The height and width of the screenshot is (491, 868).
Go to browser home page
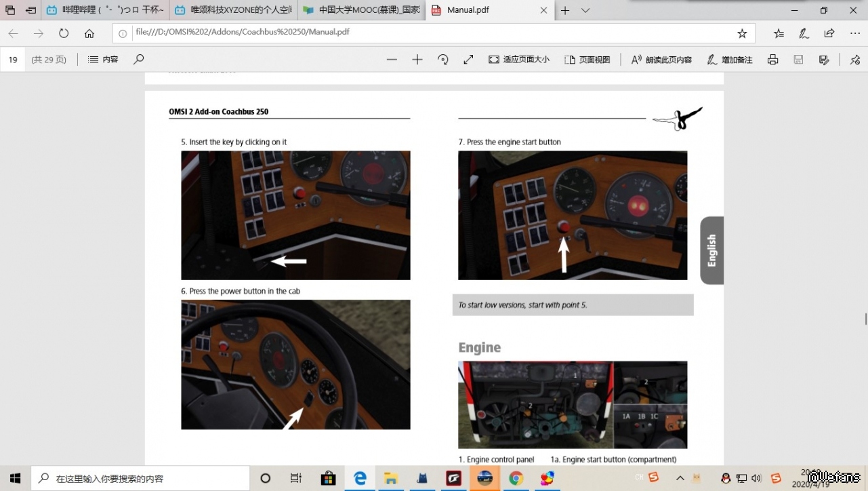89,33
